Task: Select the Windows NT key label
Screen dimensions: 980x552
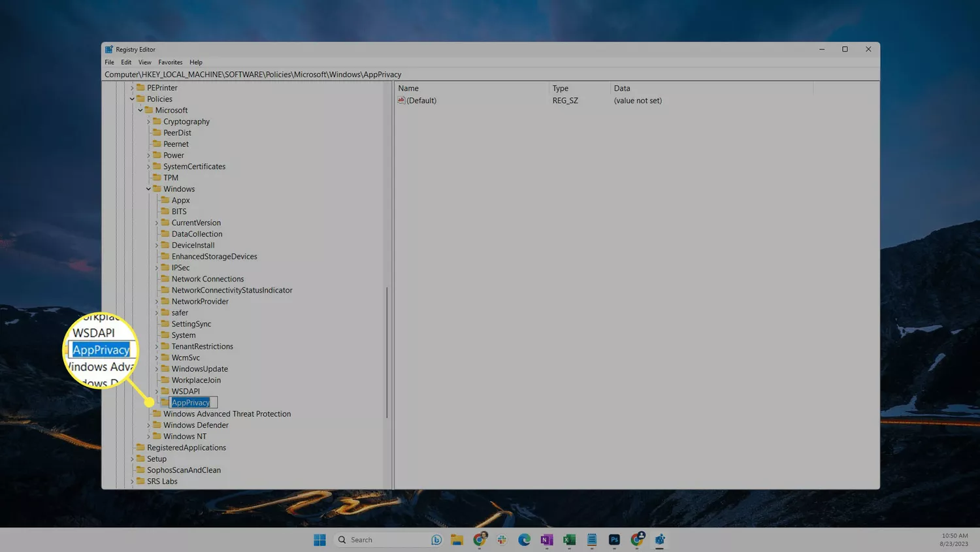Action: (x=185, y=436)
